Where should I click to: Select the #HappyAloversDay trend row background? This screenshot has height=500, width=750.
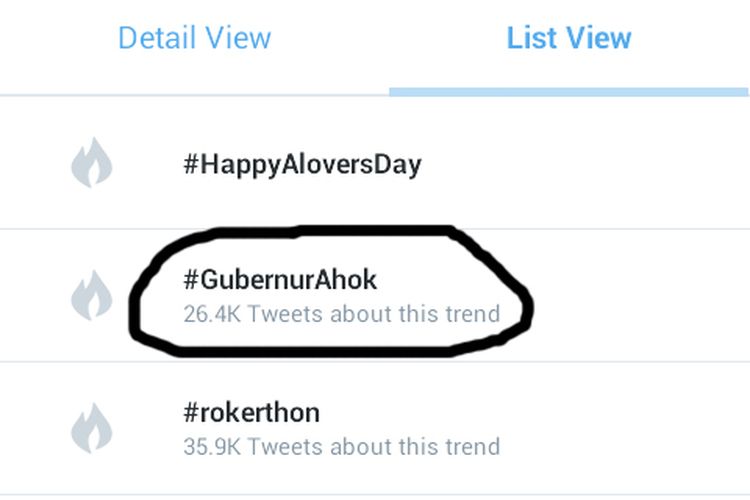[600, 163]
